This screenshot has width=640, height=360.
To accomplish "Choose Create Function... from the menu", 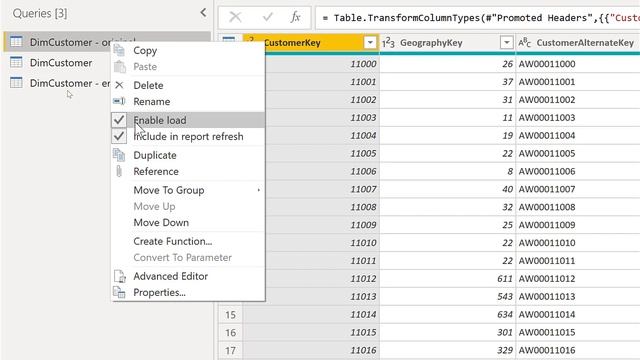I will tap(173, 241).
